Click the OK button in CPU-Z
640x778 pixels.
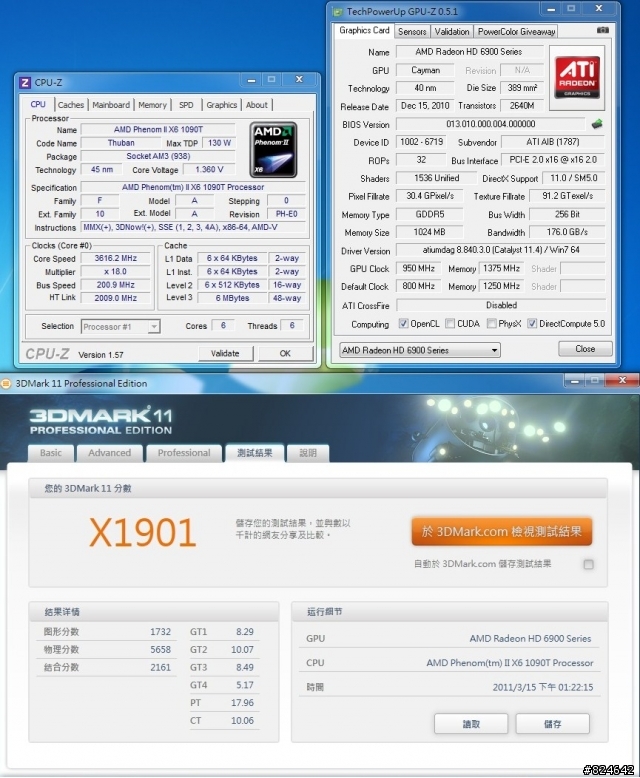coord(285,353)
